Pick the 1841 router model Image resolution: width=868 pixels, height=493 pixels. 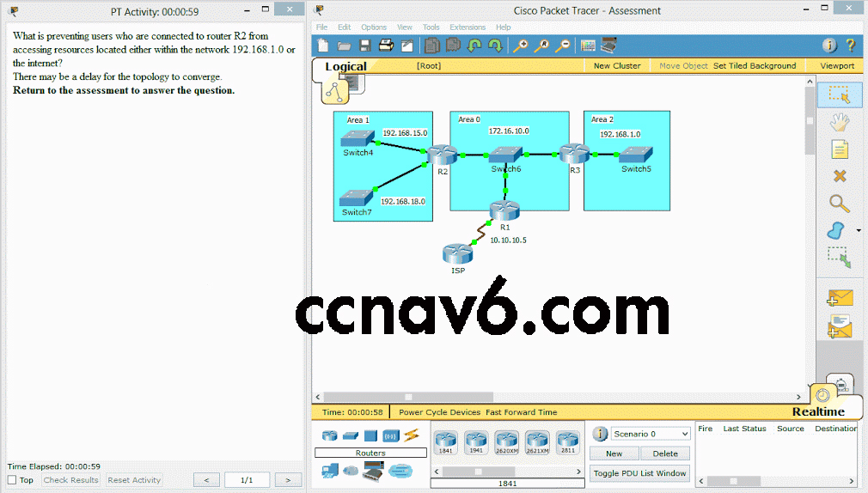click(446, 442)
